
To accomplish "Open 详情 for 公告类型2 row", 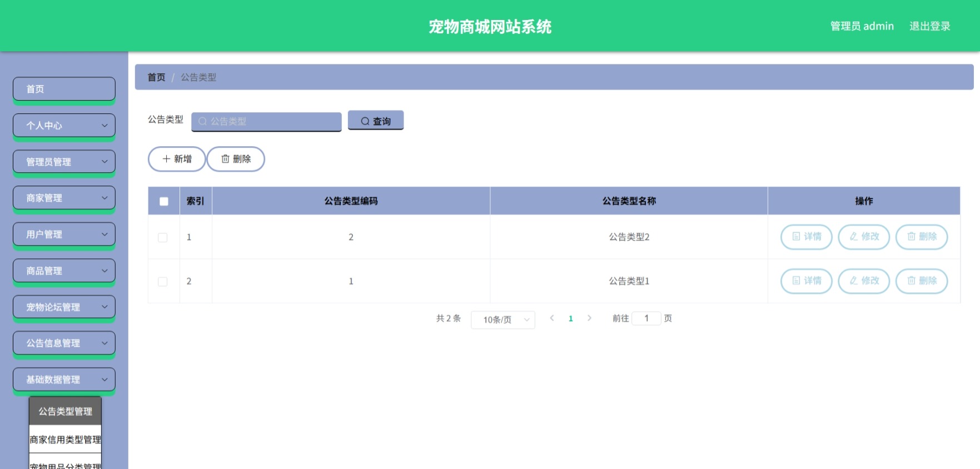I will click(x=807, y=237).
